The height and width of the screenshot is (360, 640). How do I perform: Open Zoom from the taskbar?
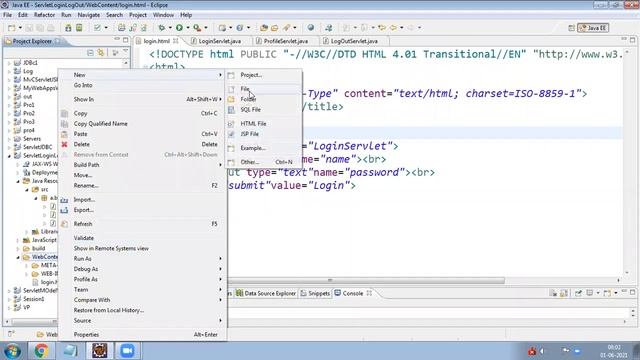click(x=127, y=351)
